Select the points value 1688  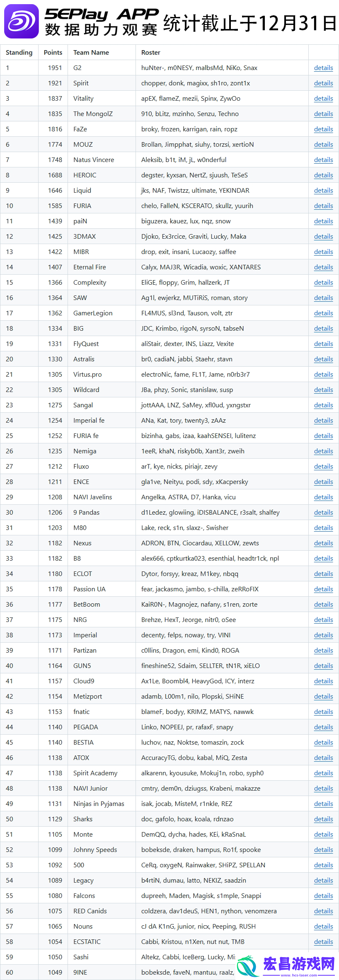point(55,175)
